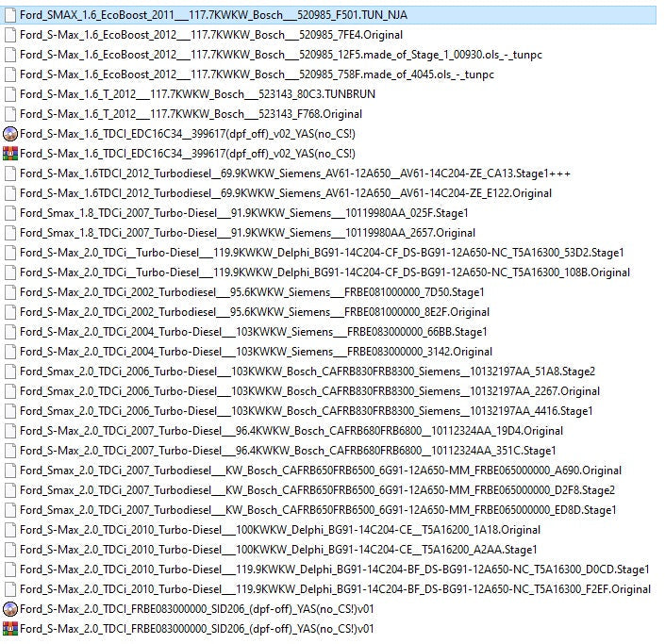Select the 1.6_T_2012 F768.Original file

(x=191, y=114)
